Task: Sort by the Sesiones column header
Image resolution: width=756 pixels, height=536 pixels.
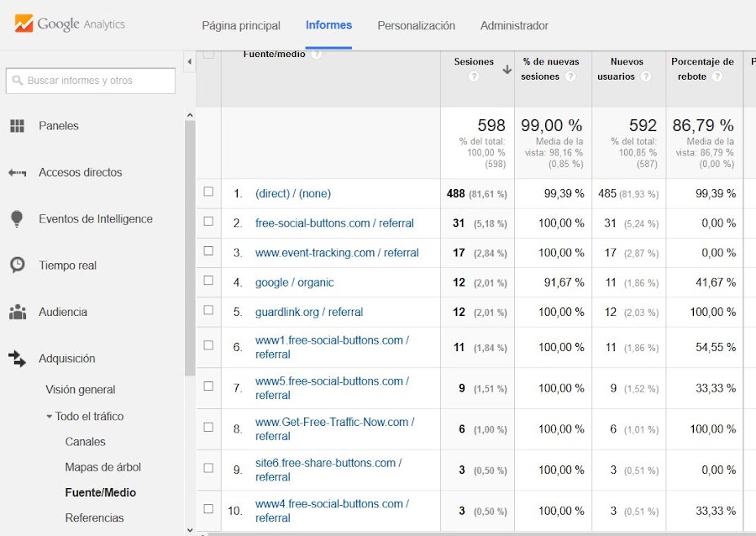Action: pyautogui.click(x=474, y=61)
